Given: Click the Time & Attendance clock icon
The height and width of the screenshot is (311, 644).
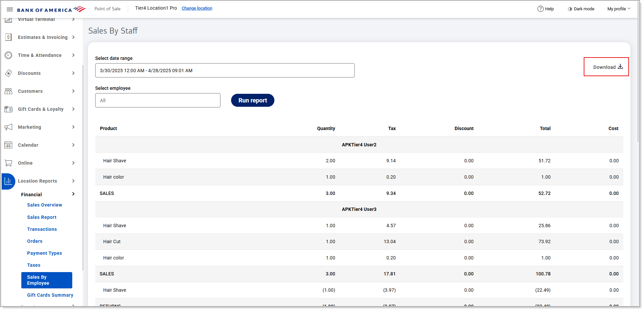Looking at the screenshot, I should click(x=9, y=55).
